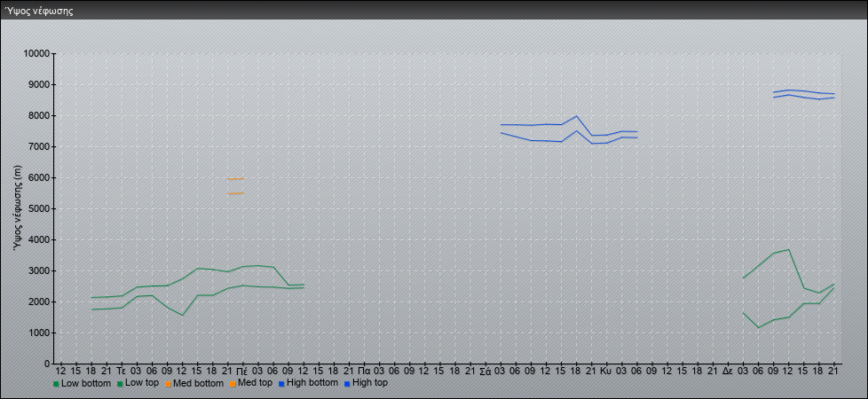Image resolution: width=868 pixels, height=399 pixels.
Task: Click the 5000 y-axis label
Action: [39, 208]
